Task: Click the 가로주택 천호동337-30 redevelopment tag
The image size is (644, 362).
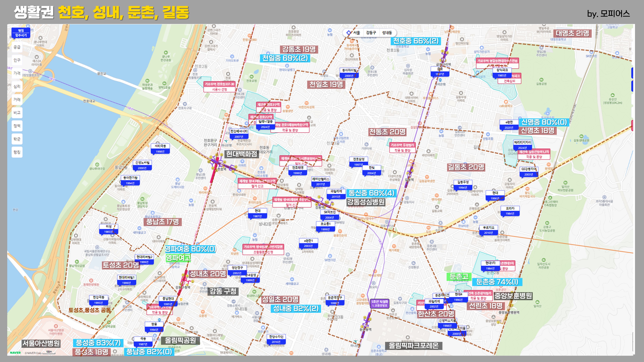Action: (x=219, y=87)
